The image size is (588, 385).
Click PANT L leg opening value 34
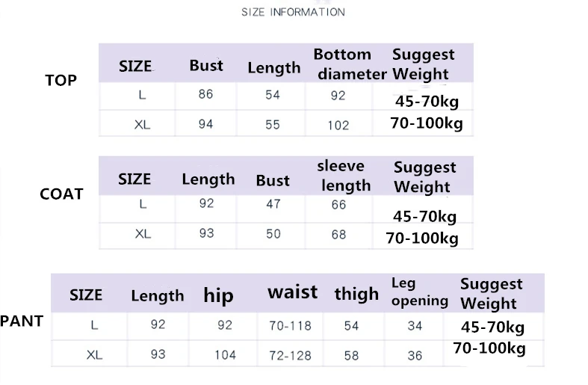click(x=415, y=326)
